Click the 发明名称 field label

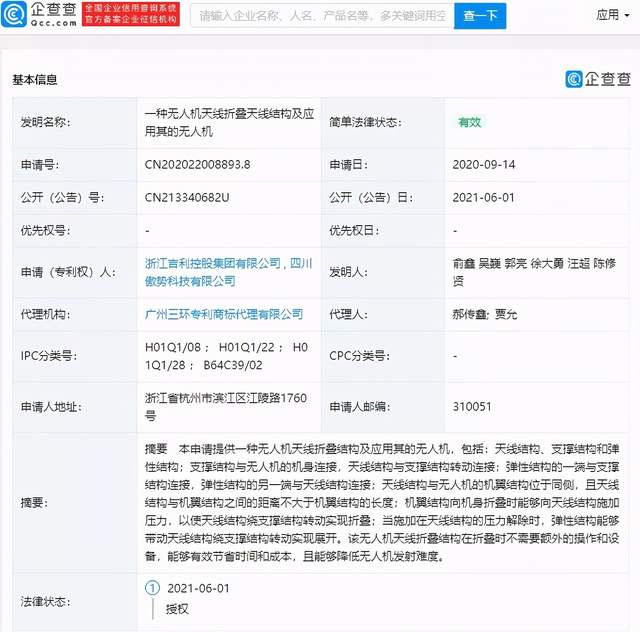[x=45, y=122]
